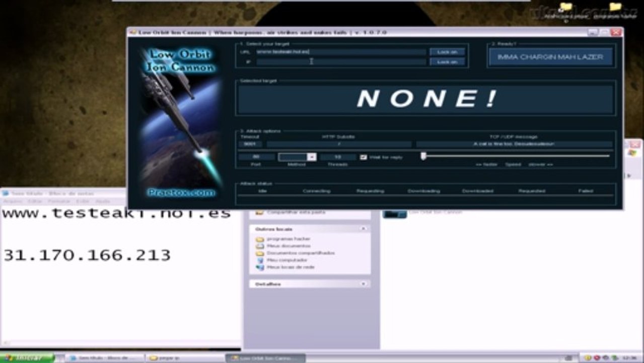The width and height of the screenshot is (644, 363).
Task: Click the www.testeaki.hol.es line in Notepad
Action: [116, 213]
